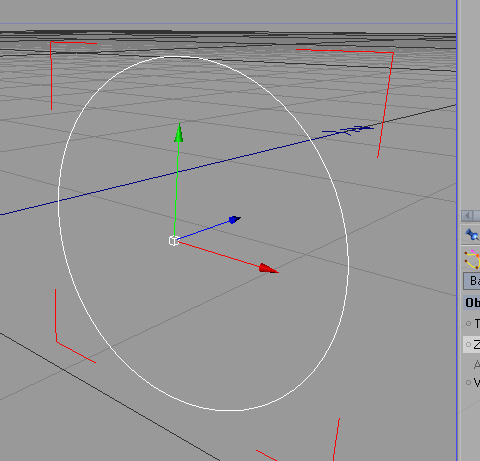Viewport: 480px width, 461px height.
Task: Click the left scroll arrow above the pushpin
Action: click(467, 216)
